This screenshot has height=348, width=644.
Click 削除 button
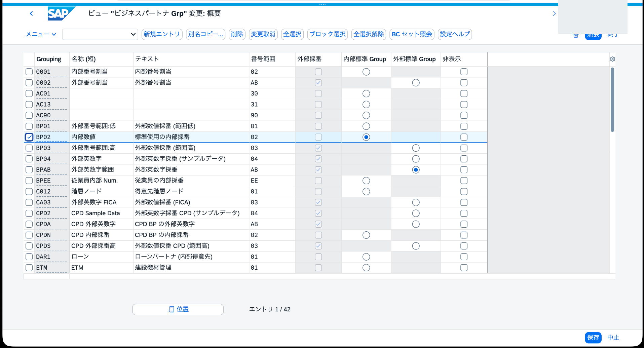point(237,34)
